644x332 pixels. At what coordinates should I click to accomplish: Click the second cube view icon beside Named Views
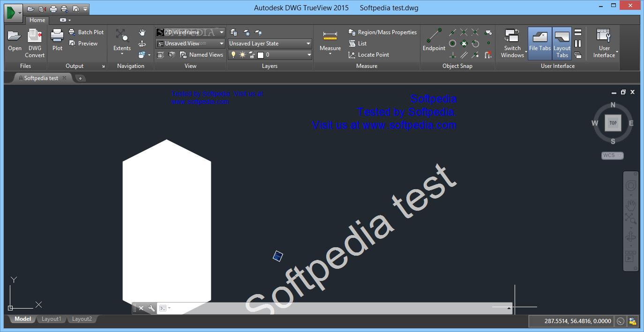[x=172, y=55]
